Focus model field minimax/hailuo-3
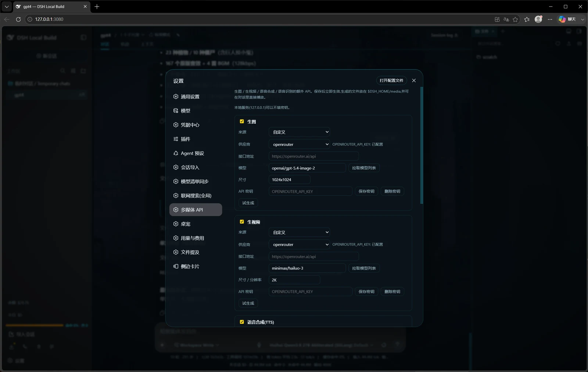 (x=307, y=268)
